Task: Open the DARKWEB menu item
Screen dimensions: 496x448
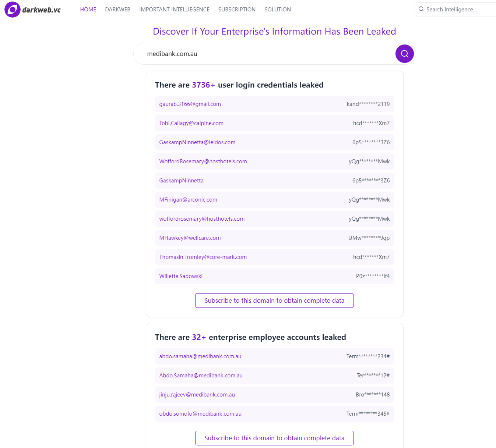Action: point(117,10)
